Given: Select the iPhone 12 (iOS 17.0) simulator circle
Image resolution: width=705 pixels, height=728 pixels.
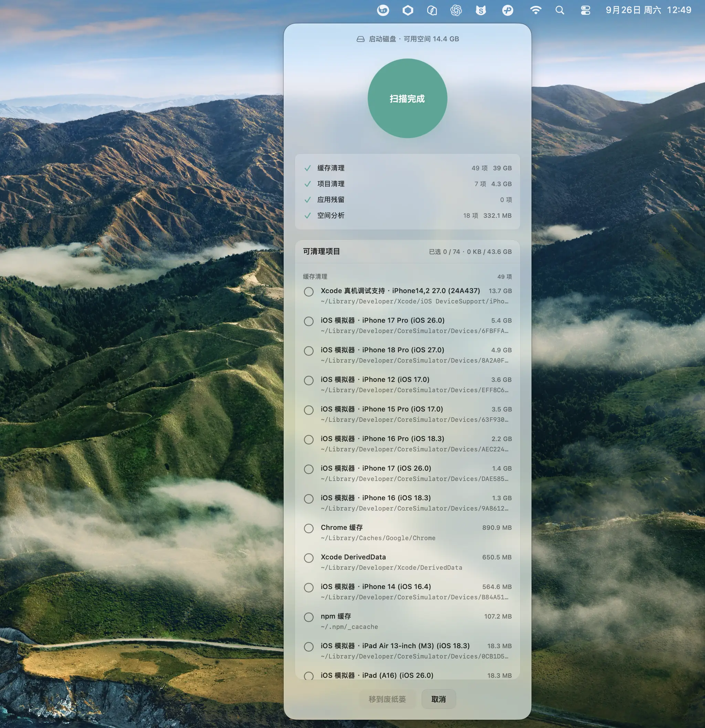Looking at the screenshot, I should [x=308, y=381].
